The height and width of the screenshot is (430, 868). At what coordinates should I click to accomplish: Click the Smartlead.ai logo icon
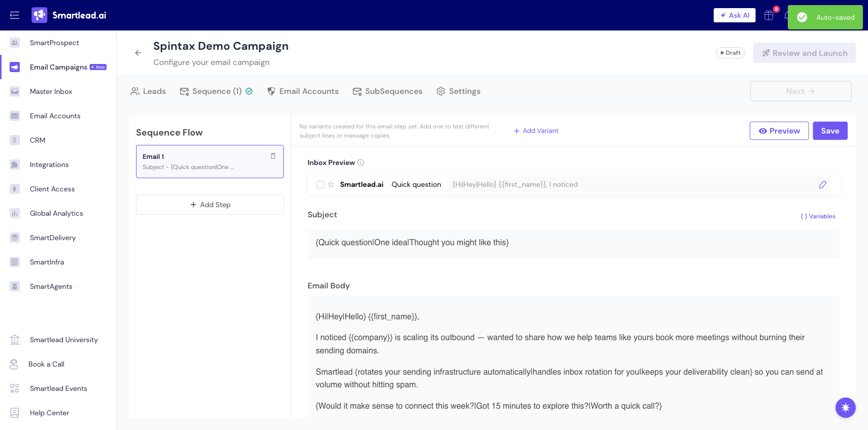[x=39, y=15]
